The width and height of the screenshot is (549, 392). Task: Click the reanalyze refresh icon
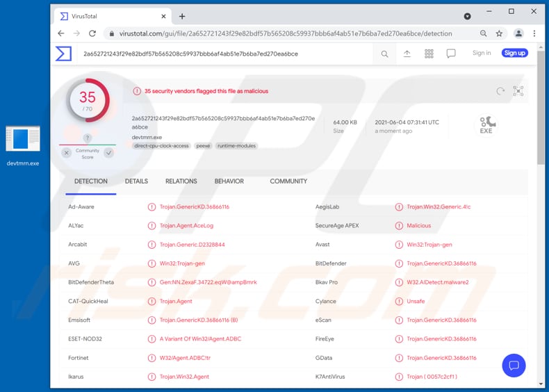click(x=500, y=91)
